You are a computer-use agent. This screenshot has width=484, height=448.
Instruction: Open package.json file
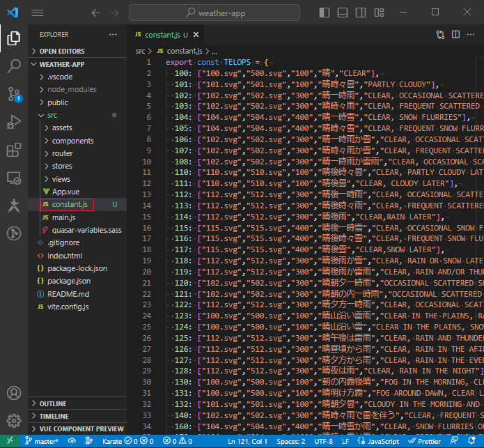[x=77, y=281]
